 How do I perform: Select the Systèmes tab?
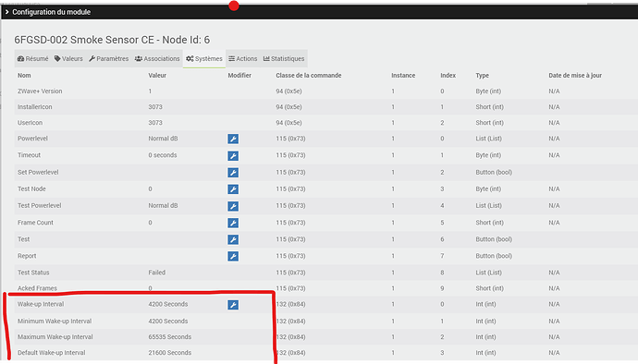pyautogui.click(x=204, y=58)
